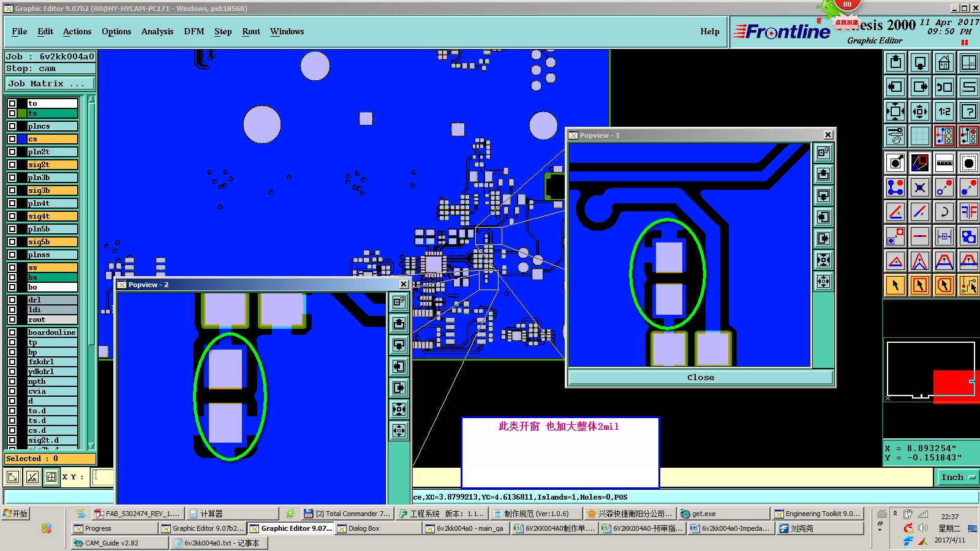This screenshot has width=980, height=551.
Task: Toggle checkbox for layer plncs
Action: 12,126
